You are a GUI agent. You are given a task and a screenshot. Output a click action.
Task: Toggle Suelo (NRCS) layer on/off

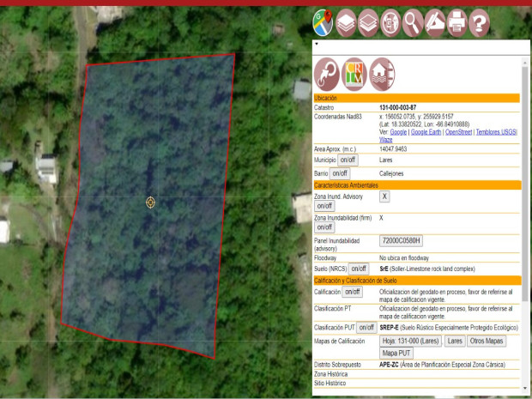(x=358, y=268)
